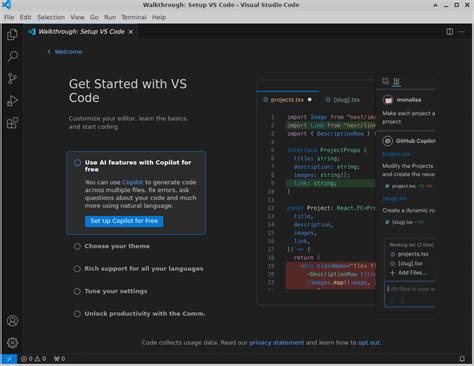Open notifications bell in status bar
Screen dimensions: 474x366
[x=462, y=359]
